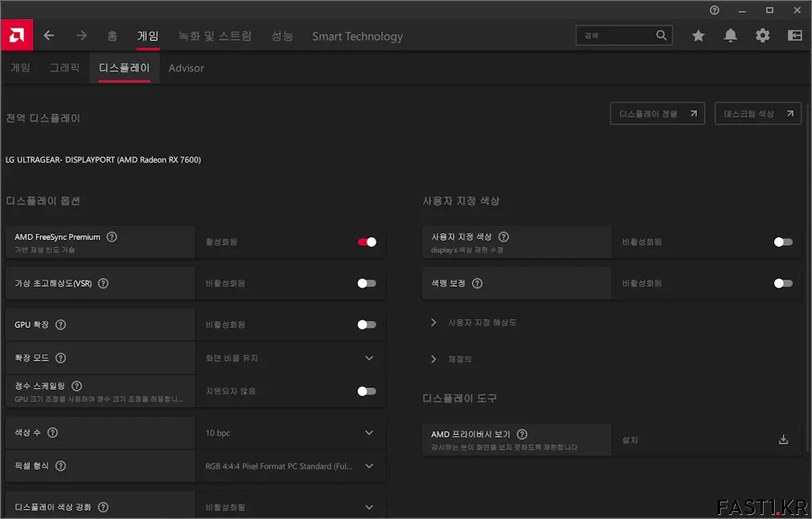Screen dimensions: 812x519
Task: Show help for 사용자 지정 색상
Action: (504, 236)
